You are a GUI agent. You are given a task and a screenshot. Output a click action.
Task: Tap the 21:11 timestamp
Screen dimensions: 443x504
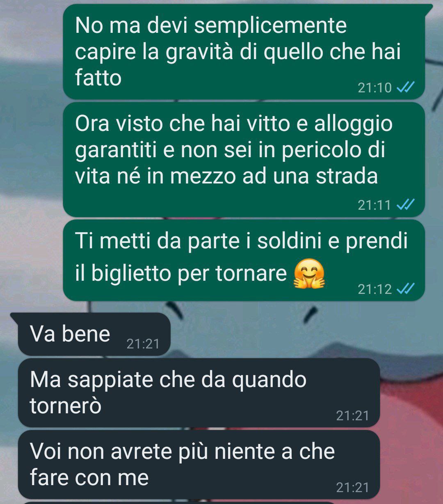tap(374, 204)
